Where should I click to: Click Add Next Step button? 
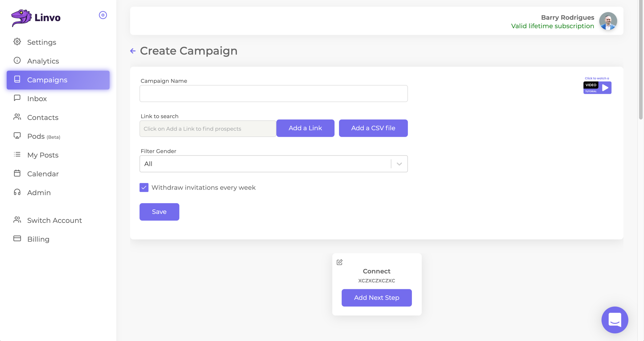[x=376, y=298]
